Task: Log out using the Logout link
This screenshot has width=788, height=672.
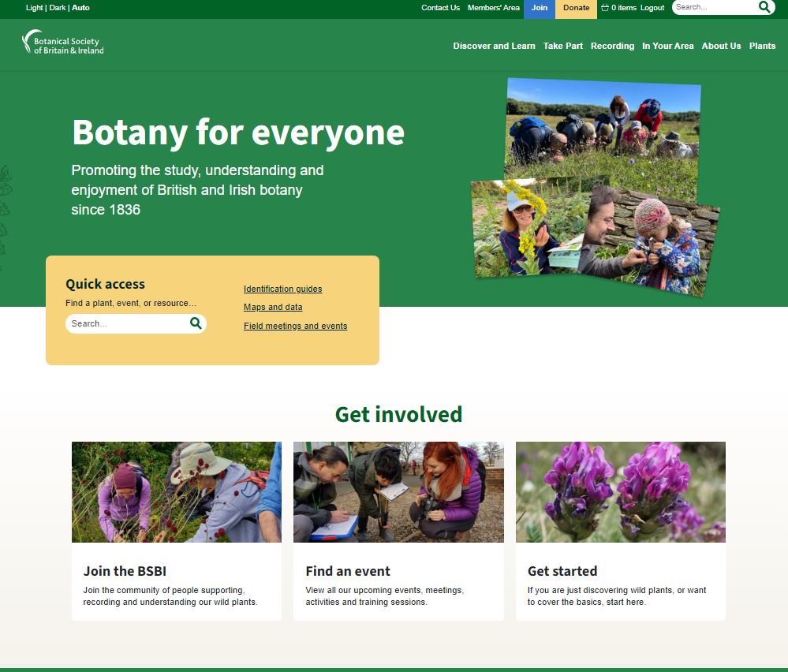Action: 652,8
